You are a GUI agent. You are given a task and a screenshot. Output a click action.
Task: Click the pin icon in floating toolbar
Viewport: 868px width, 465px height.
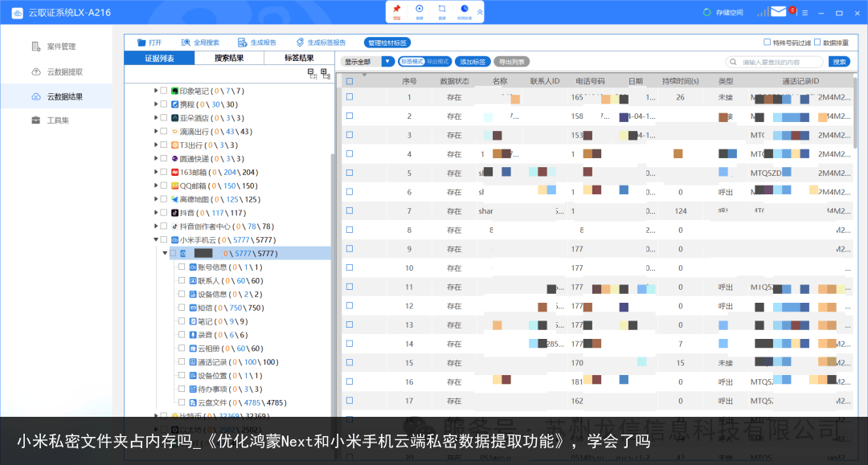(x=397, y=10)
